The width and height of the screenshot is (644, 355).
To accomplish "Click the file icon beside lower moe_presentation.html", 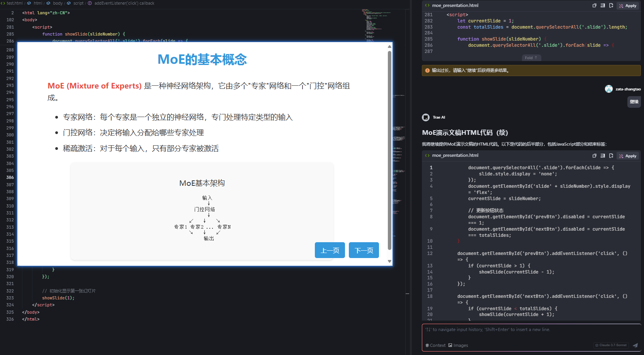I will 427,155.
